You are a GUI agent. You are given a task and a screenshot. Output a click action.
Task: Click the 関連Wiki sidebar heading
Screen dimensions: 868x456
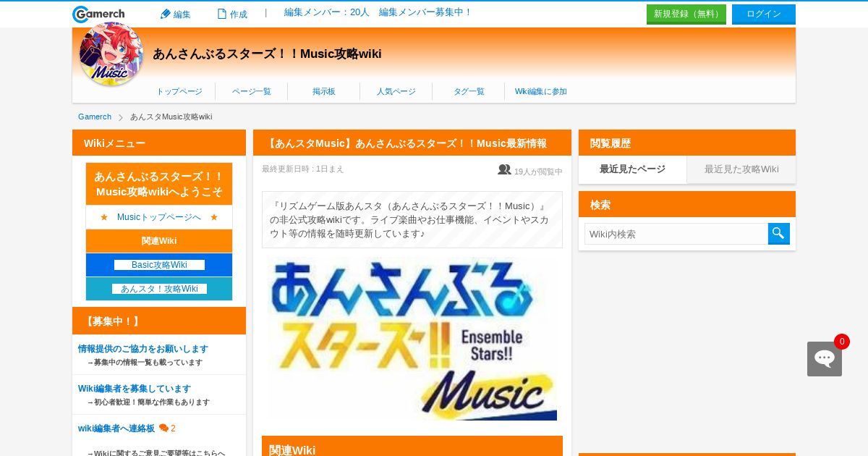(159, 241)
